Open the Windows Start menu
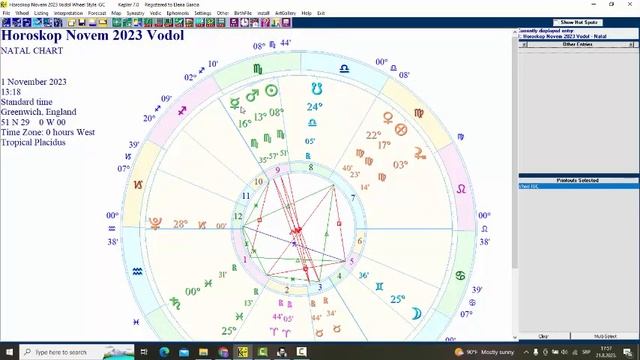This screenshot has height=360, width=640. click(x=9, y=352)
